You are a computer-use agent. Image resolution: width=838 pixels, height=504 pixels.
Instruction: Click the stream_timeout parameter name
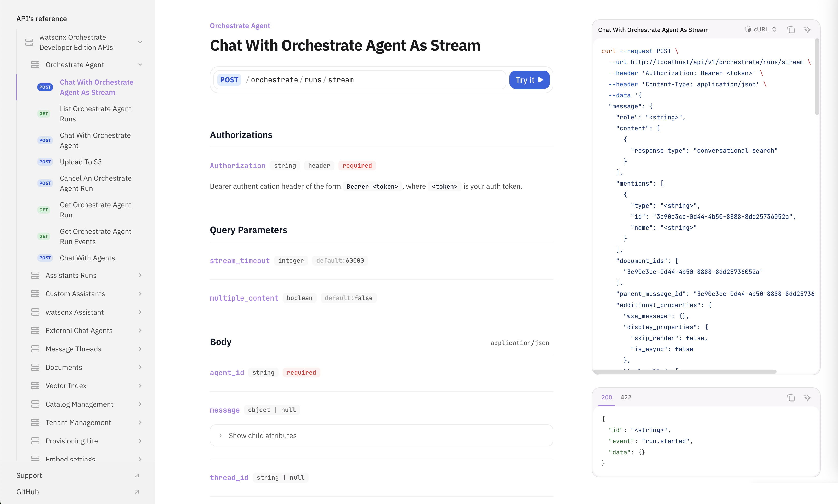coord(240,260)
